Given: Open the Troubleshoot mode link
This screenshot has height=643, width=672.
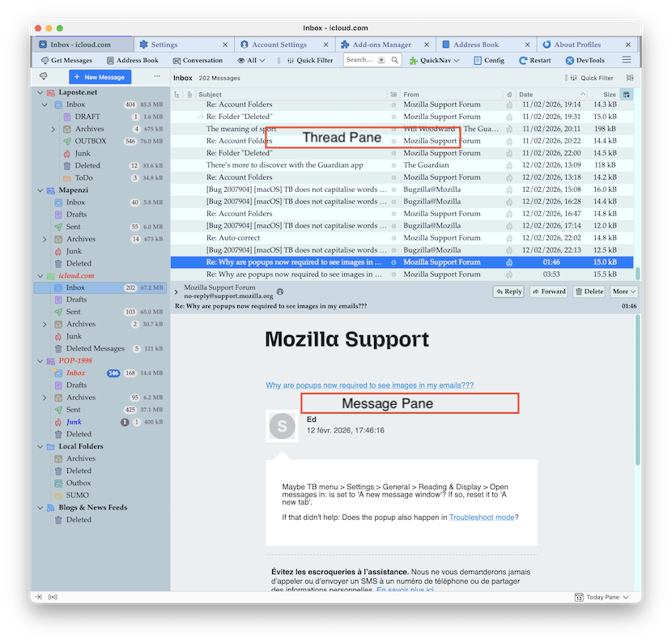Looking at the screenshot, I should click(482, 517).
